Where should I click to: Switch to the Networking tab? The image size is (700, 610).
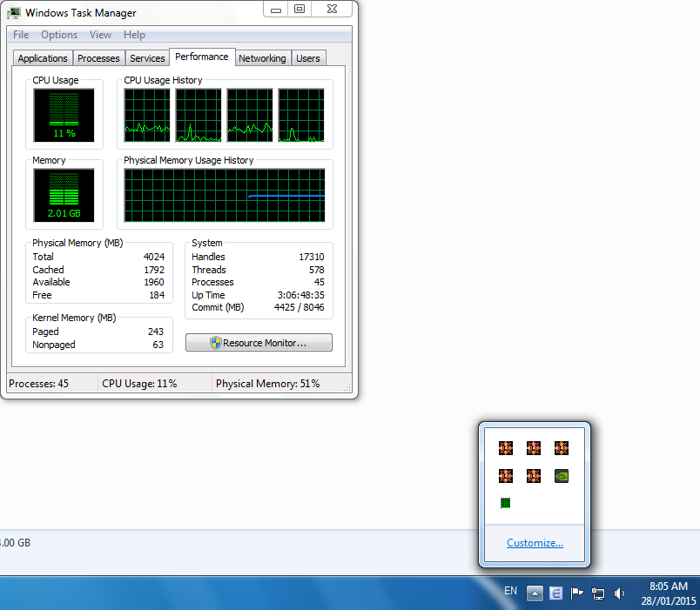[x=262, y=58]
